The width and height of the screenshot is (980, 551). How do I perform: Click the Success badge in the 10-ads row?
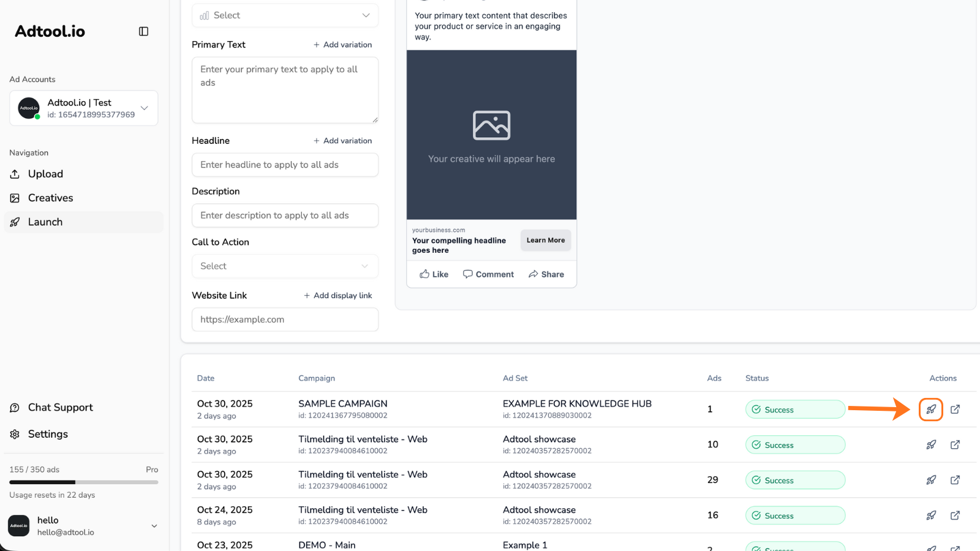[x=795, y=445]
